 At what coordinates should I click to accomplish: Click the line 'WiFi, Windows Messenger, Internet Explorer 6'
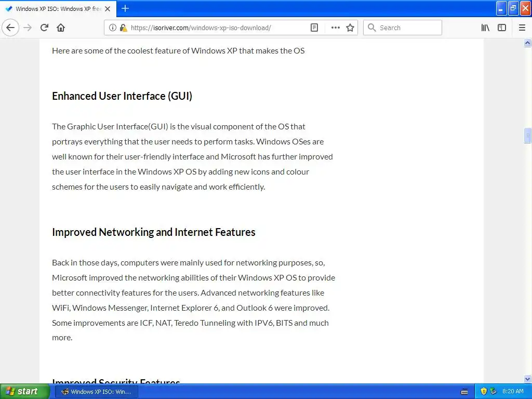click(191, 308)
